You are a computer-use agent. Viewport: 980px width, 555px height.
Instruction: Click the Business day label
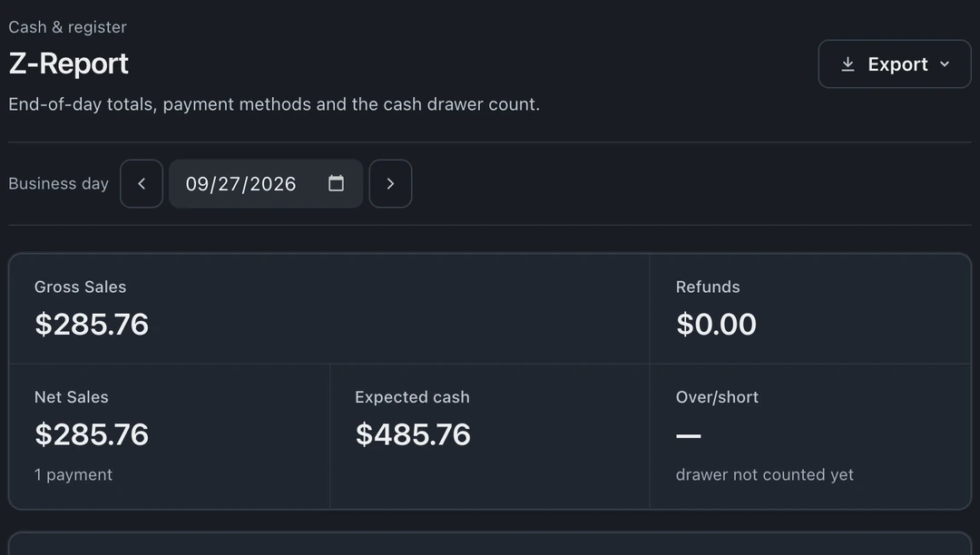pyautogui.click(x=58, y=183)
